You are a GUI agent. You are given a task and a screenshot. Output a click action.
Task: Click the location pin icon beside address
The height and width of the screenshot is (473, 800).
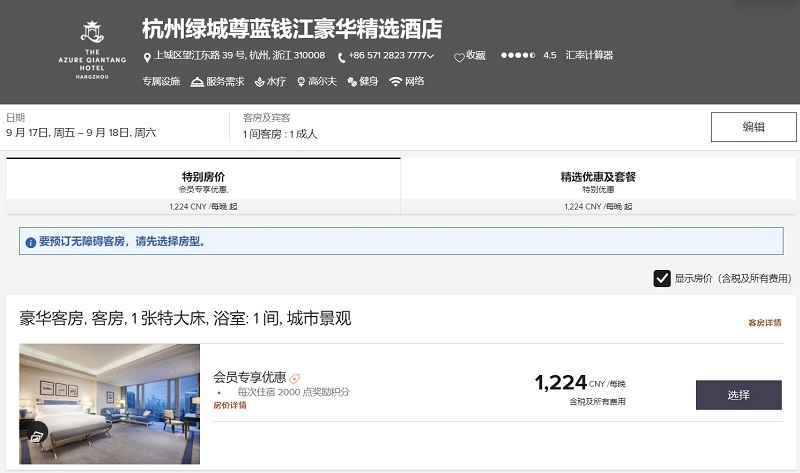[147, 58]
